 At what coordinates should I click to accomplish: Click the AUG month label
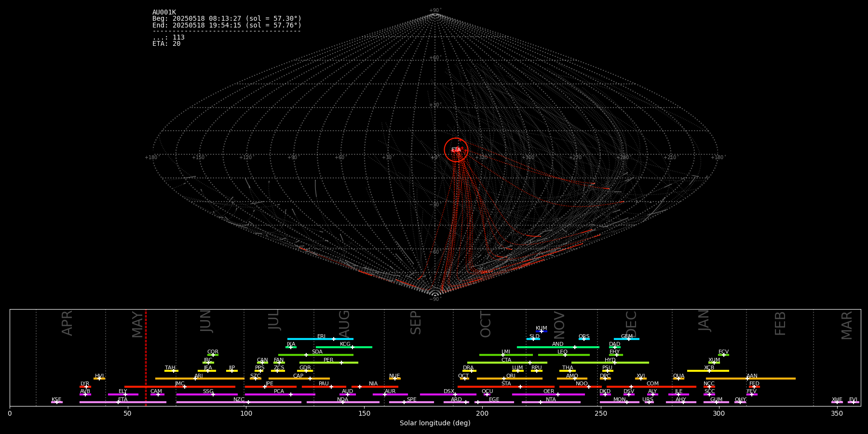coord(344,324)
